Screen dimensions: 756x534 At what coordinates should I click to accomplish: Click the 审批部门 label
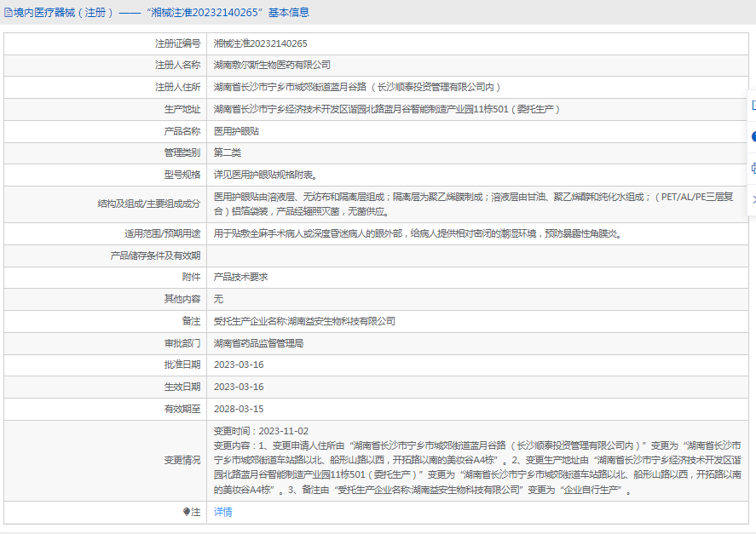pos(182,343)
